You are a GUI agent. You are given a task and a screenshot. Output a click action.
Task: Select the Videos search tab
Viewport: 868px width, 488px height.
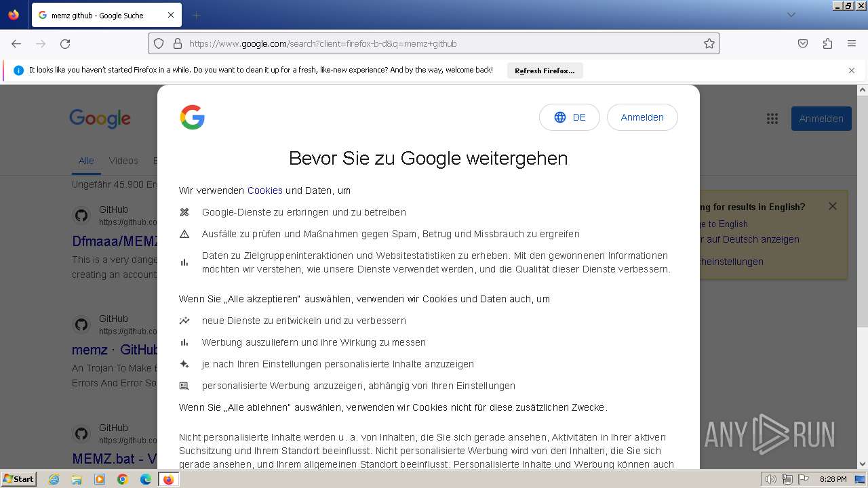(x=123, y=161)
